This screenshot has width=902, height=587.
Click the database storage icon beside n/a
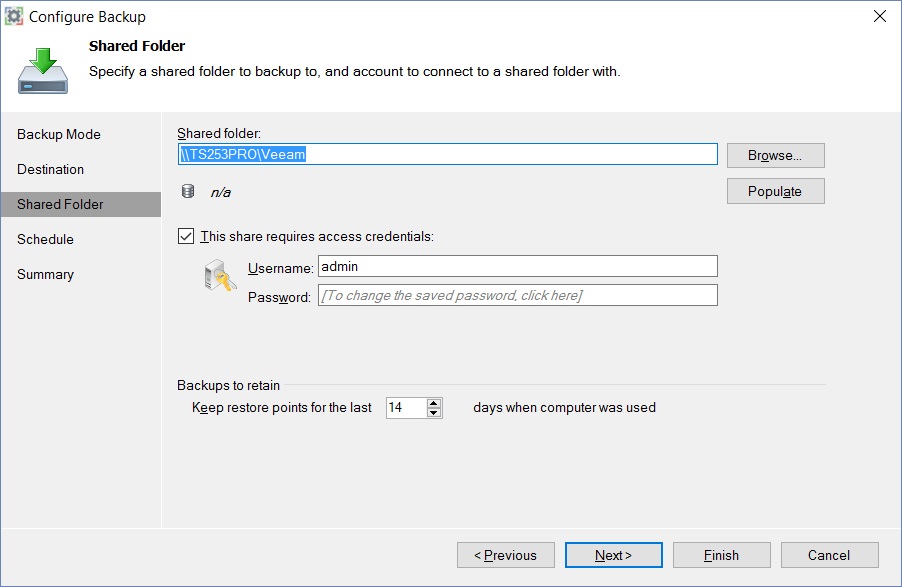point(188,191)
